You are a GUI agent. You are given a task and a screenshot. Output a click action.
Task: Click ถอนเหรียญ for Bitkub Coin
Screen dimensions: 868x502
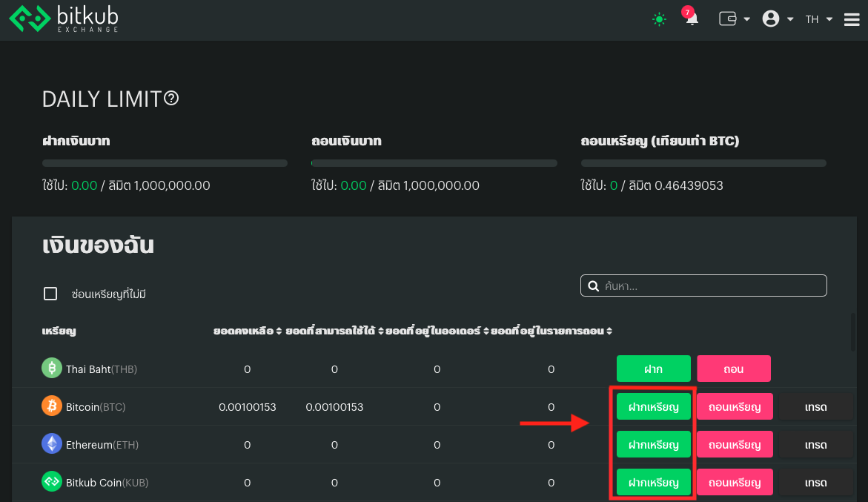point(735,481)
